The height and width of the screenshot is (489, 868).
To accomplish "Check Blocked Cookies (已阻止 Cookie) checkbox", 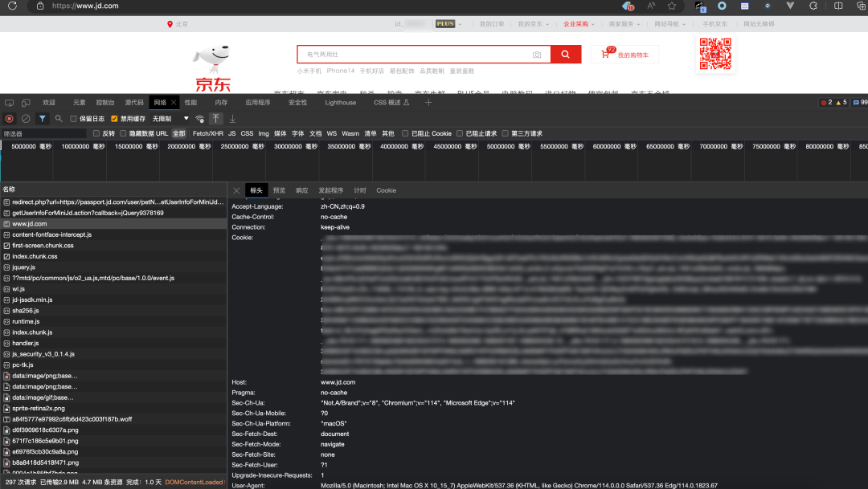I will (x=405, y=133).
